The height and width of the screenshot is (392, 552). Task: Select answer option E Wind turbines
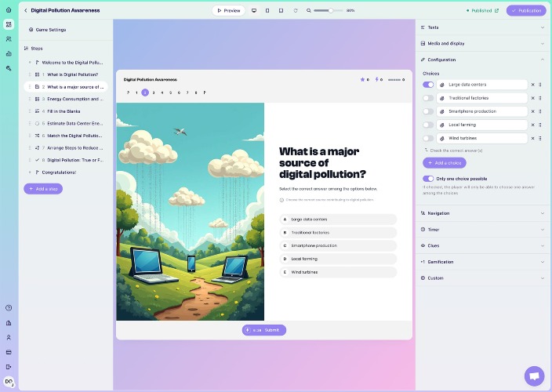338,272
